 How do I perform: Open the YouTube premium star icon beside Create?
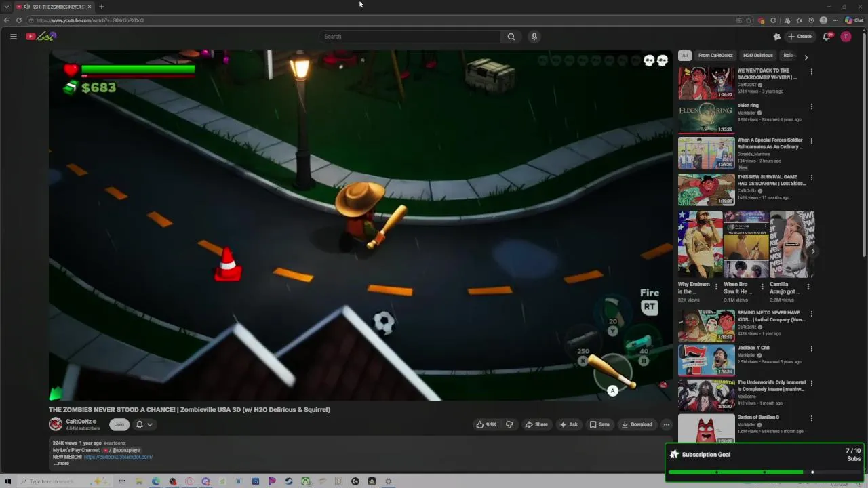[777, 37]
